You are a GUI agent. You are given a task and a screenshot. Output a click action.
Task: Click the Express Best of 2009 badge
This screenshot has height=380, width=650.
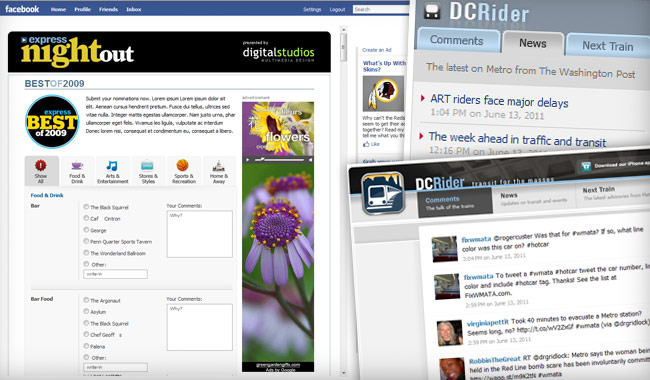tap(52, 122)
